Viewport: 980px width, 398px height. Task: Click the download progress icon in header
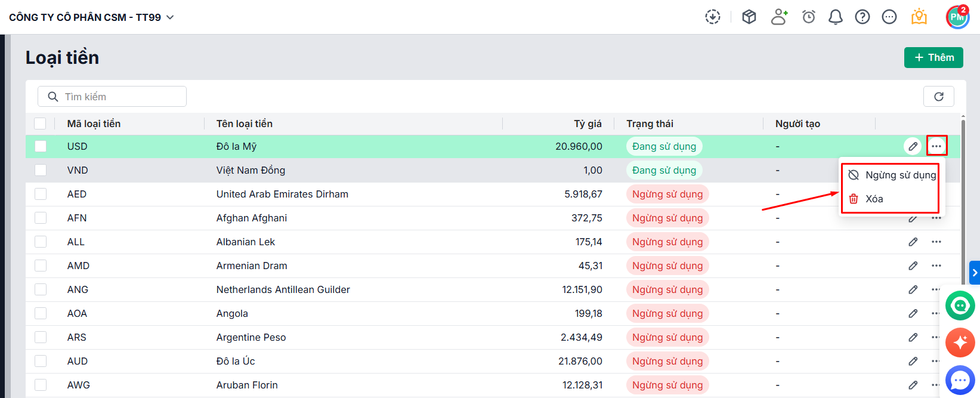(713, 17)
